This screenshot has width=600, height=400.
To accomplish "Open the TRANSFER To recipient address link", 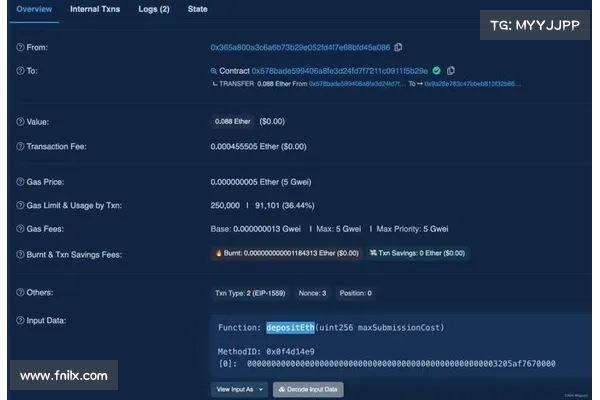I will click(472, 84).
